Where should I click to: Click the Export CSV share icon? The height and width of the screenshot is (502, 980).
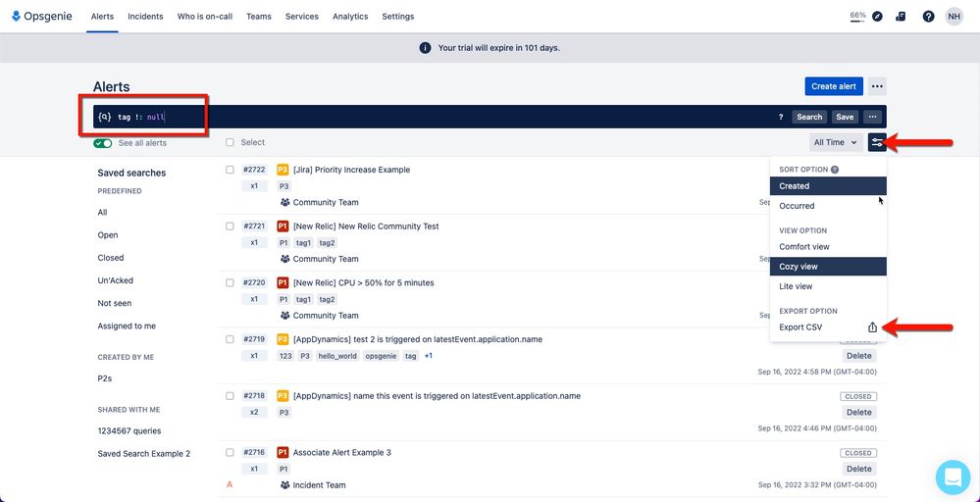pos(872,327)
